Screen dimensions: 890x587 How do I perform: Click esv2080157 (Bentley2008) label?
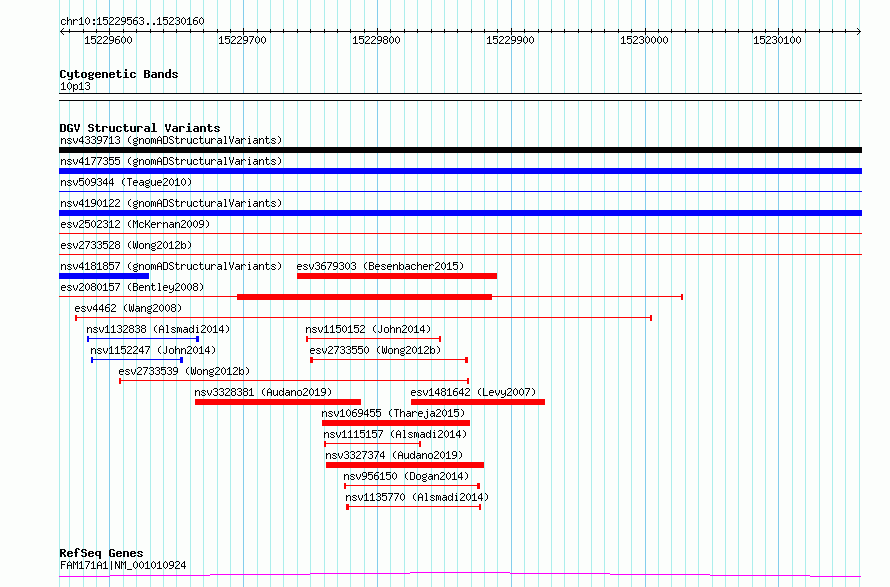(132, 287)
